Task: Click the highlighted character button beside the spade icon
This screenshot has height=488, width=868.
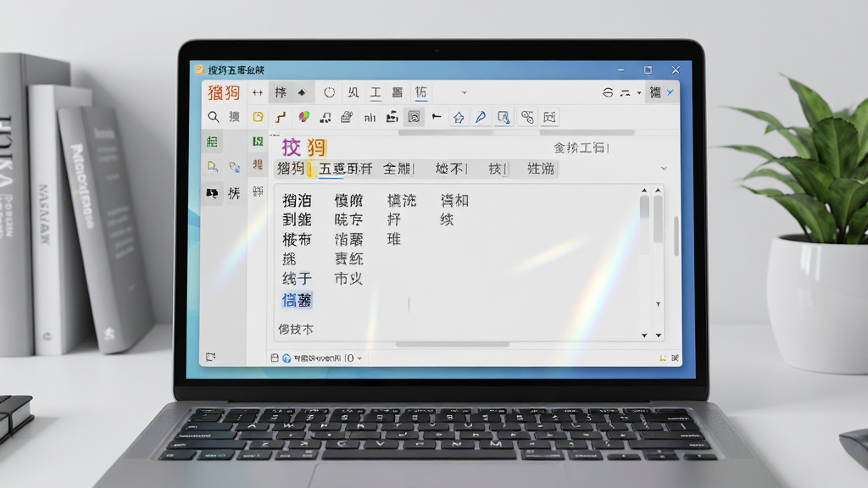Action: pos(281,92)
